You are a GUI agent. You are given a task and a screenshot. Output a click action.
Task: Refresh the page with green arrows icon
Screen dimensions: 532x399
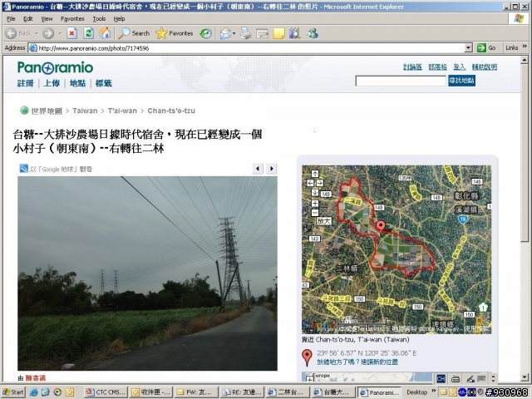89,33
